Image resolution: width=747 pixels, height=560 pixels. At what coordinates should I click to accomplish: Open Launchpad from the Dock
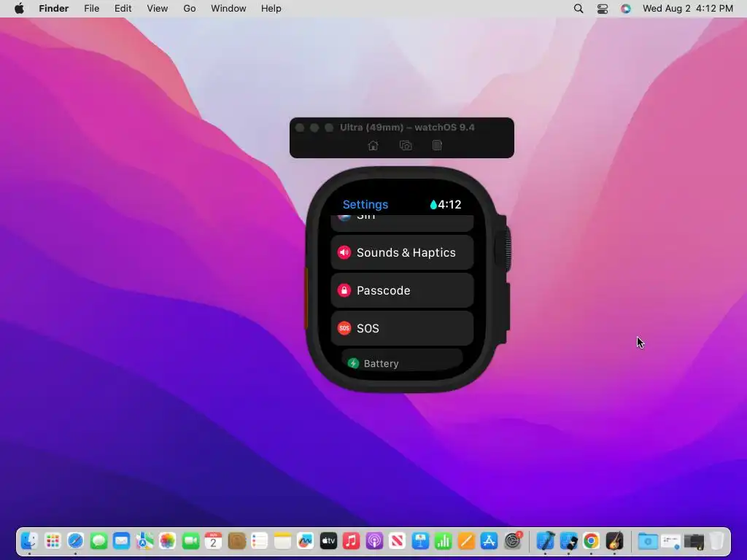point(53,541)
